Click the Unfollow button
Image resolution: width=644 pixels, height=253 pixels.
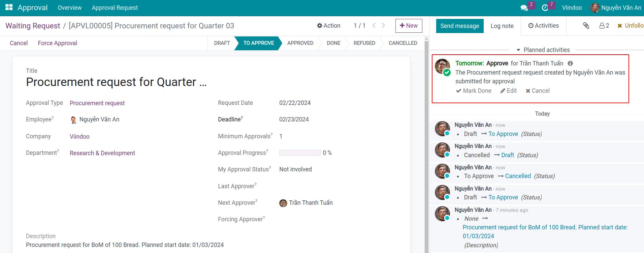click(630, 26)
